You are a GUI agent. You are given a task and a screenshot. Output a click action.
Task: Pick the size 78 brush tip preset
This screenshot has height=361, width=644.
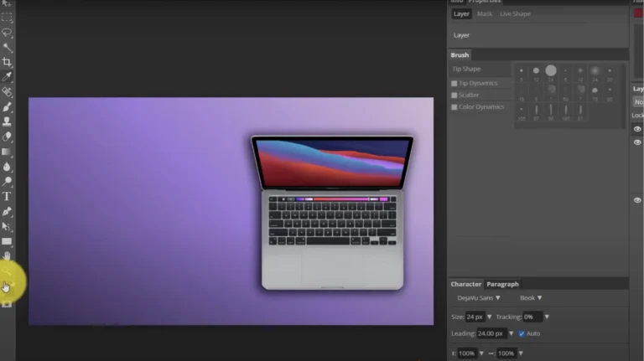595,92
